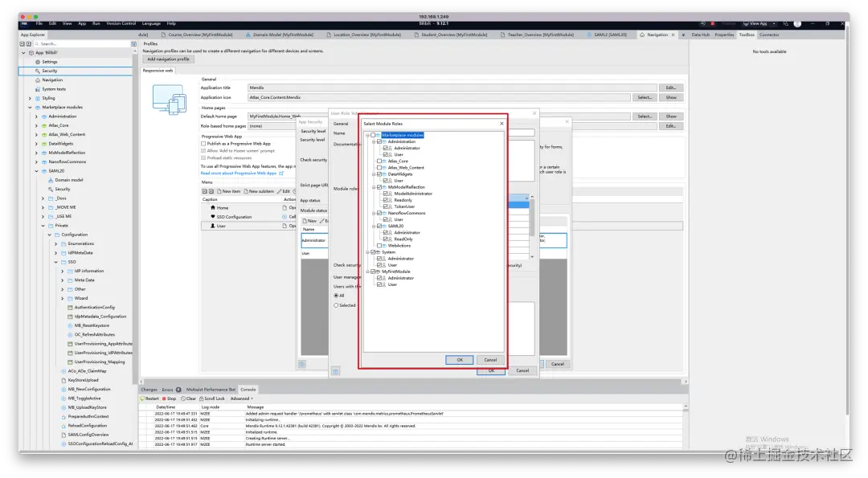
Task: Open the Version Control menu
Action: 121,24
